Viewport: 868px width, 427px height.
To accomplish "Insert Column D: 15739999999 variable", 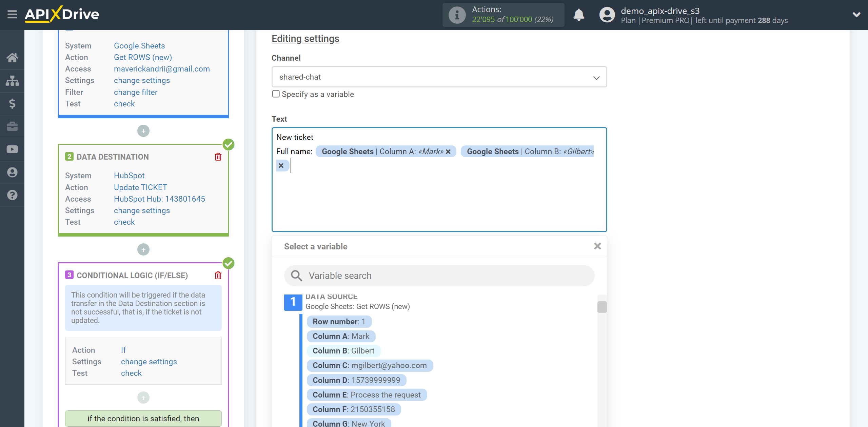I will pos(356,380).
